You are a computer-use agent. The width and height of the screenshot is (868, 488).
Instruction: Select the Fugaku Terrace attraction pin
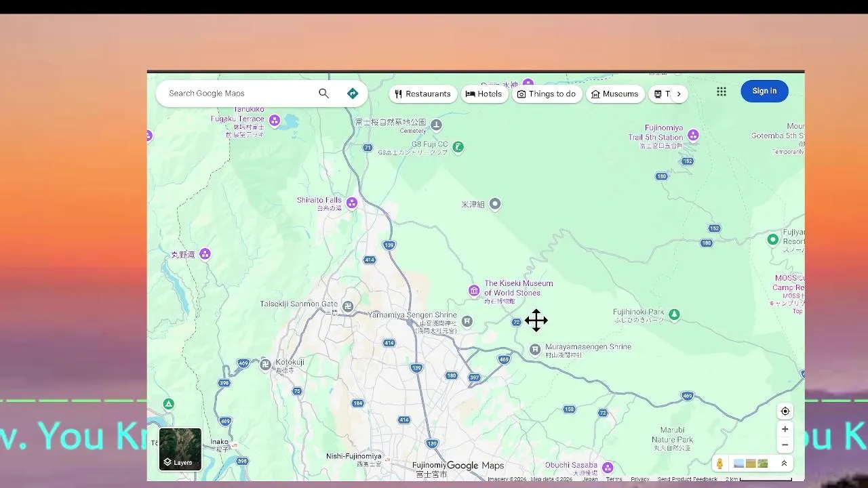coord(275,121)
